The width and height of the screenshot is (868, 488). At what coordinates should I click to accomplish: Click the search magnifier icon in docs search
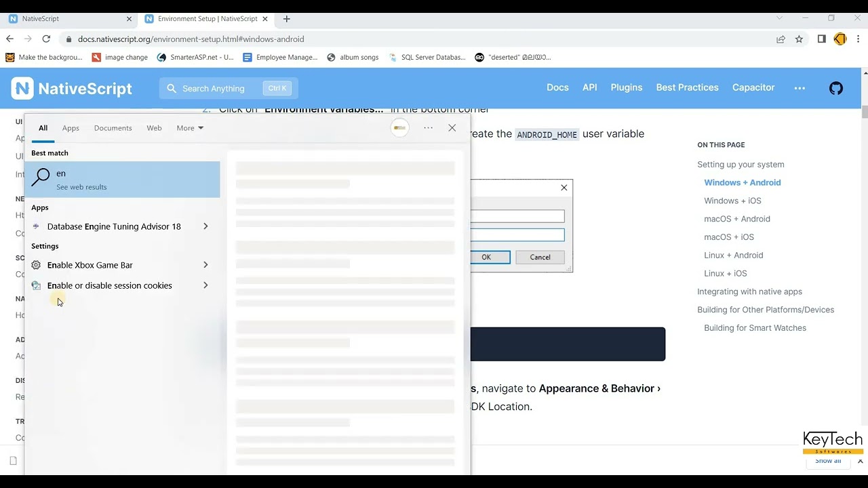point(172,88)
